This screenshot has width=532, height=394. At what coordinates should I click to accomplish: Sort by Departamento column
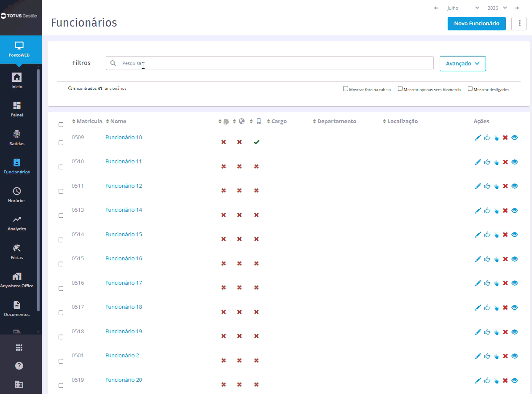coord(334,121)
